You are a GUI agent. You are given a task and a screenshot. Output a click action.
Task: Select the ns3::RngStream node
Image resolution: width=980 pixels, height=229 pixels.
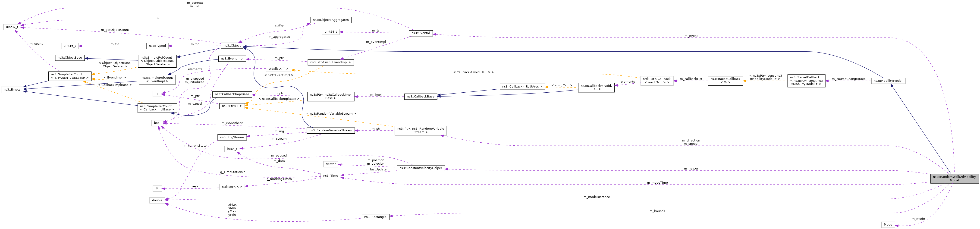232,137
